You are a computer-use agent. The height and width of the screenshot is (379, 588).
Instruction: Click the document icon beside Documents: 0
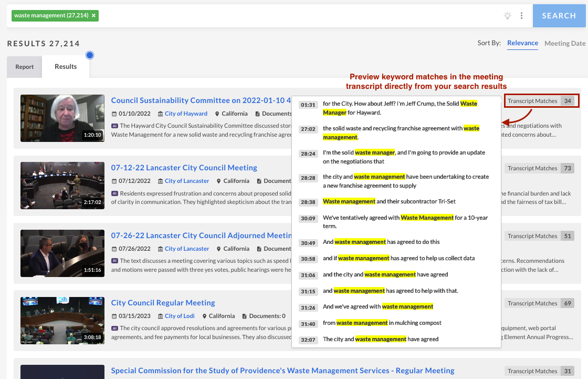245,316
